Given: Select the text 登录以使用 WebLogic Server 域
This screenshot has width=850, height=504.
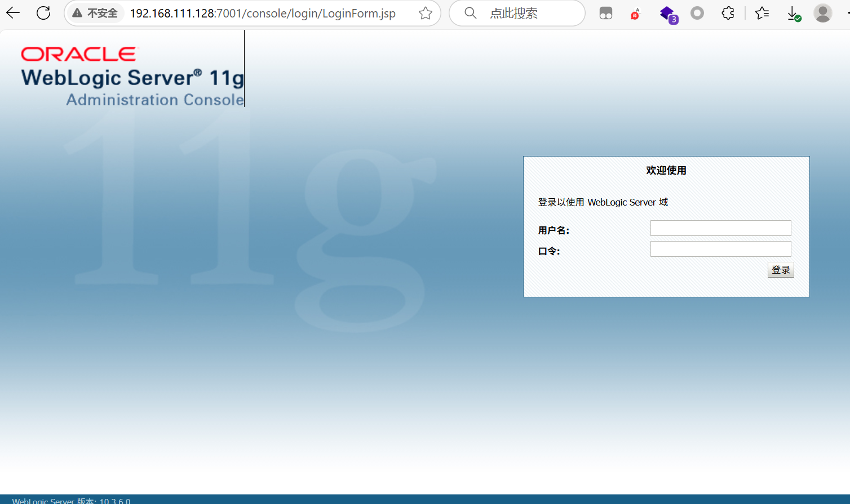Looking at the screenshot, I should tap(603, 202).
